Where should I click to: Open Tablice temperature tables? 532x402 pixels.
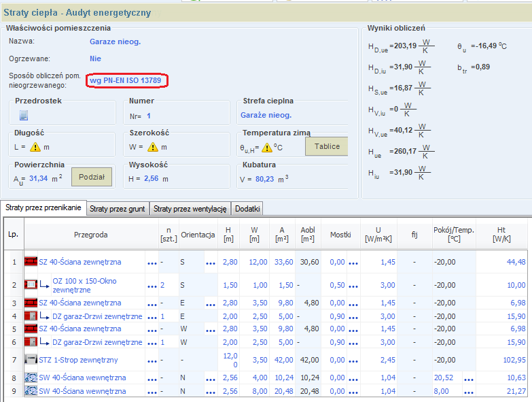click(327, 146)
